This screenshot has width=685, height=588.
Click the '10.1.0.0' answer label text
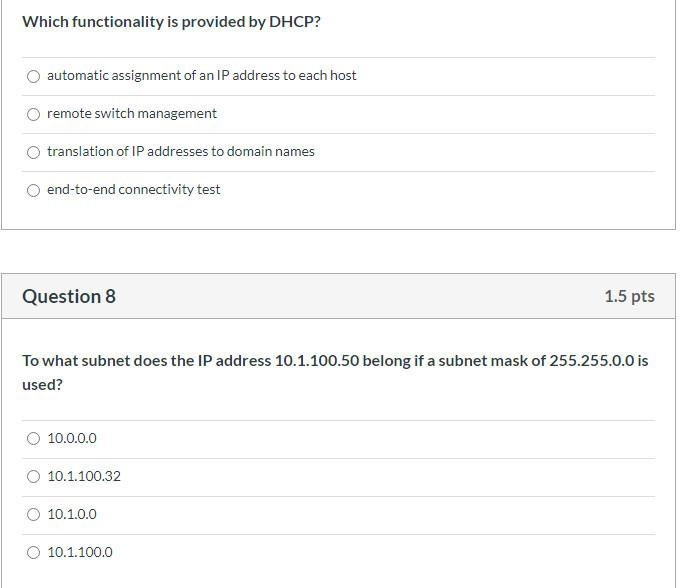point(72,514)
